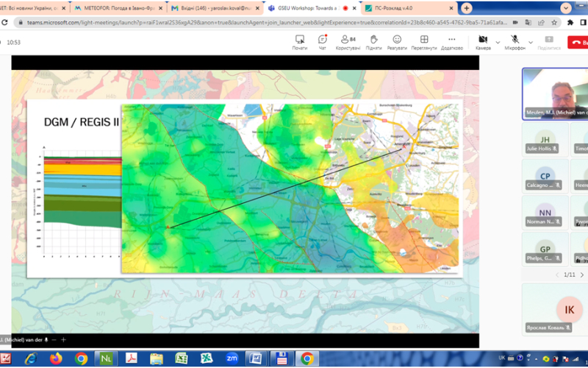This screenshot has height=368, width=588.
Task: Open the Переглянути view layout options
Action: pyautogui.click(x=424, y=43)
